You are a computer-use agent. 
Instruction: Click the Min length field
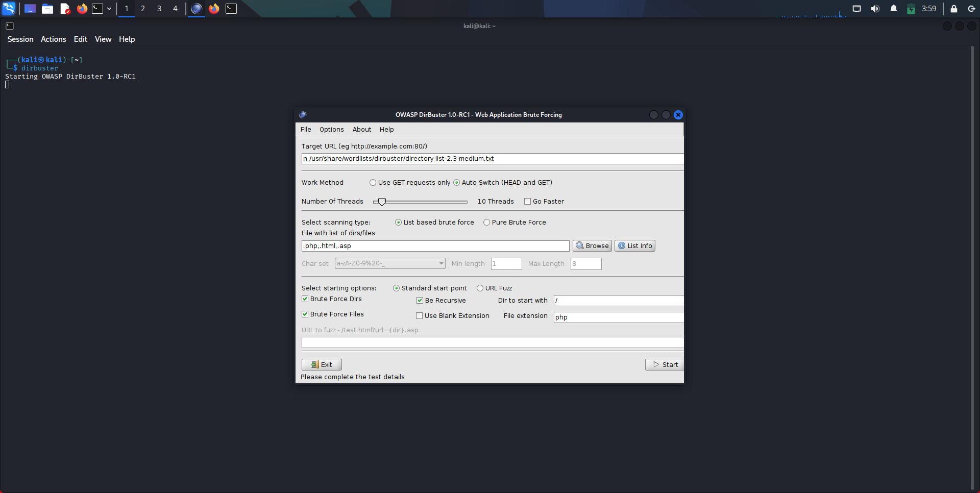[506, 264]
